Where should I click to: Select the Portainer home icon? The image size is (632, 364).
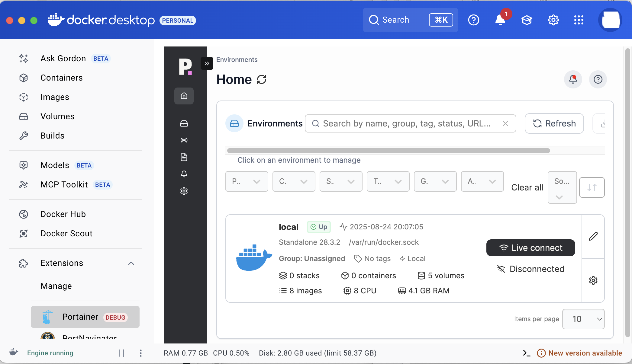click(184, 96)
